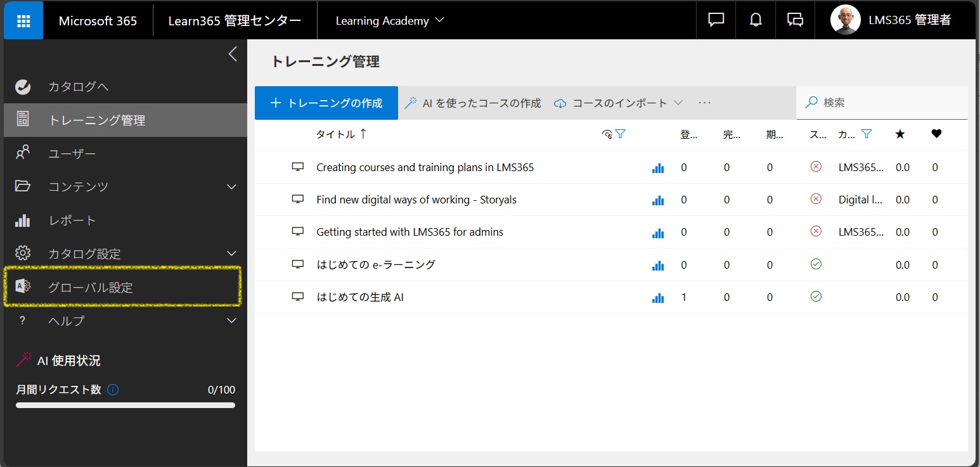Click Digital l... category in Storyals row
Viewport: 980px width, 467px height.
(x=861, y=200)
